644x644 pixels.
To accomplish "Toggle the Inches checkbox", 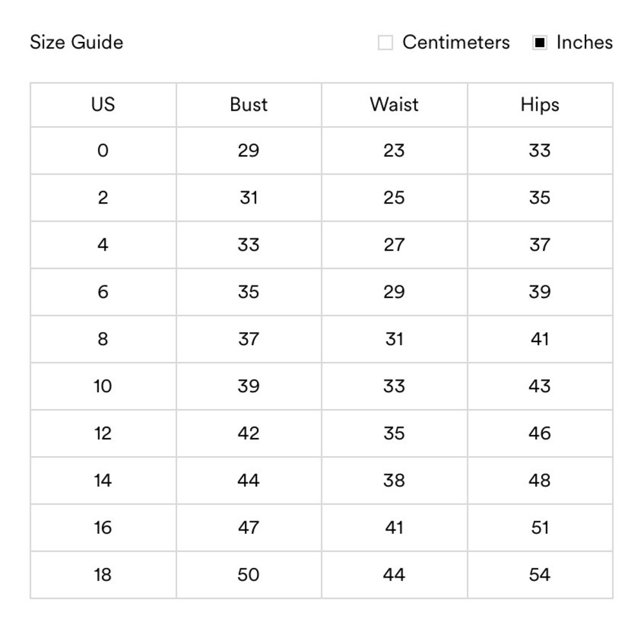I will [539, 43].
